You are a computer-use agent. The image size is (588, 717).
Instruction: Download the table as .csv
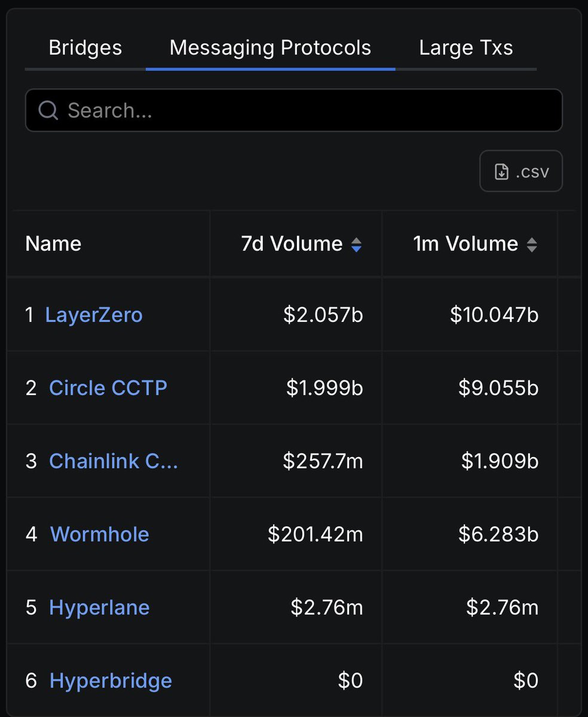pyautogui.click(x=521, y=171)
